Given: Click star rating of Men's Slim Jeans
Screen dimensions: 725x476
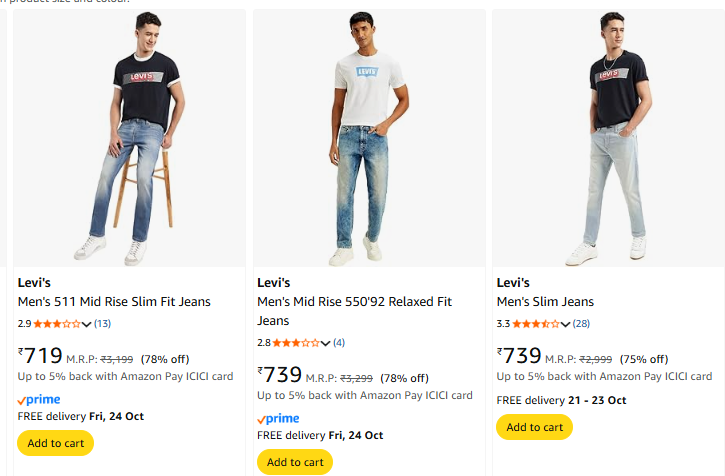Looking at the screenshot, I should (536, 324).
